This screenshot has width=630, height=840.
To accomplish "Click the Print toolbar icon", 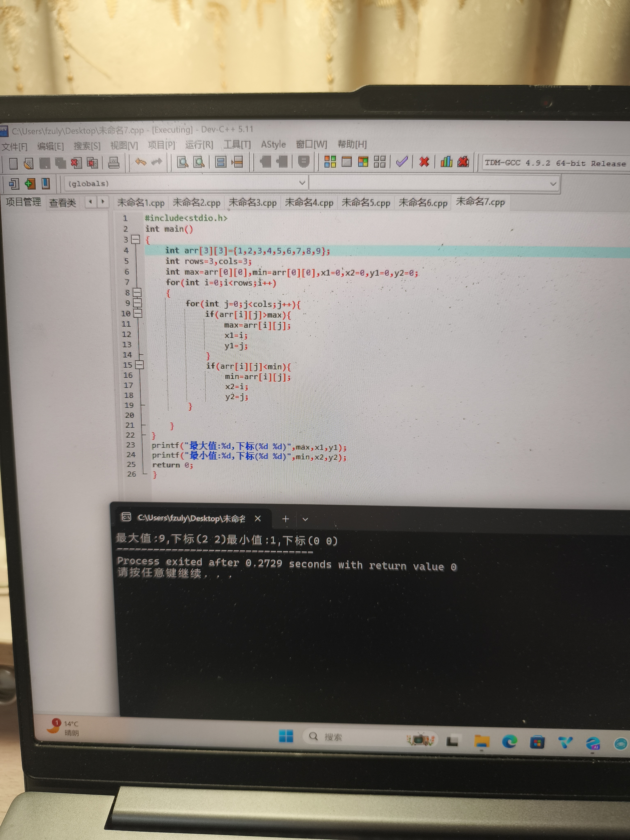I will (x=114, y=163).
